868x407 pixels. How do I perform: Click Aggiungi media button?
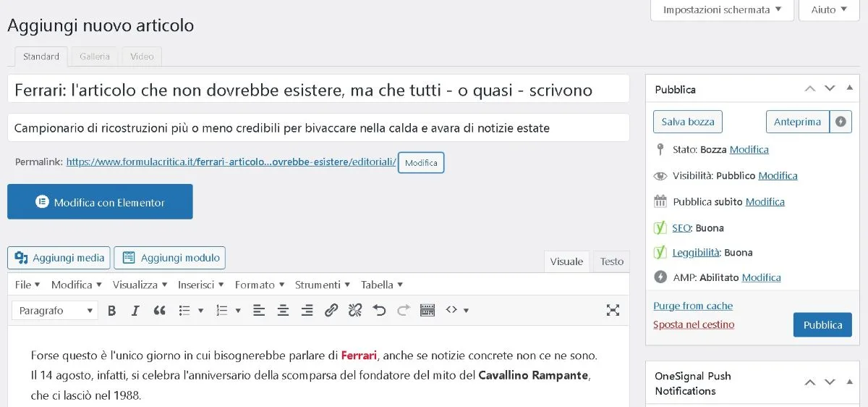point(59,258)
